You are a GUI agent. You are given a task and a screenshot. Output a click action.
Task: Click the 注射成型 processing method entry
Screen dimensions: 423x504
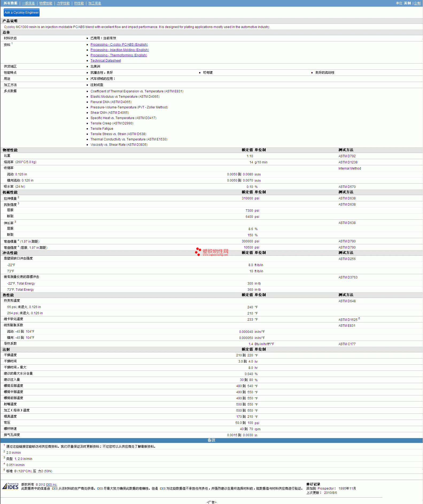click(97, 85)
